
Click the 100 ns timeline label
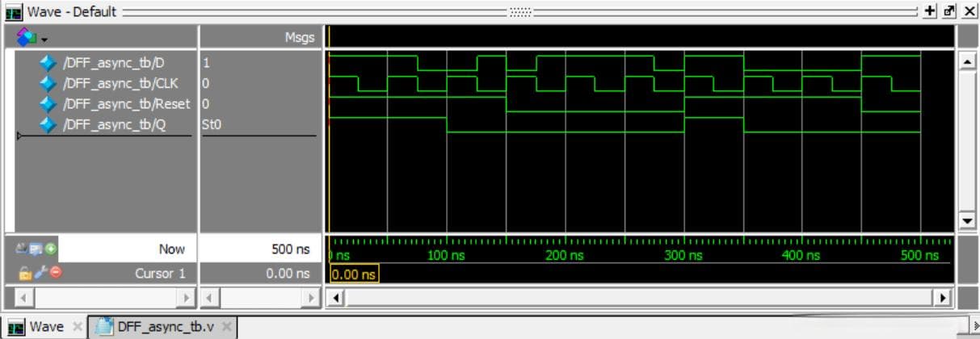coord(446,255)
